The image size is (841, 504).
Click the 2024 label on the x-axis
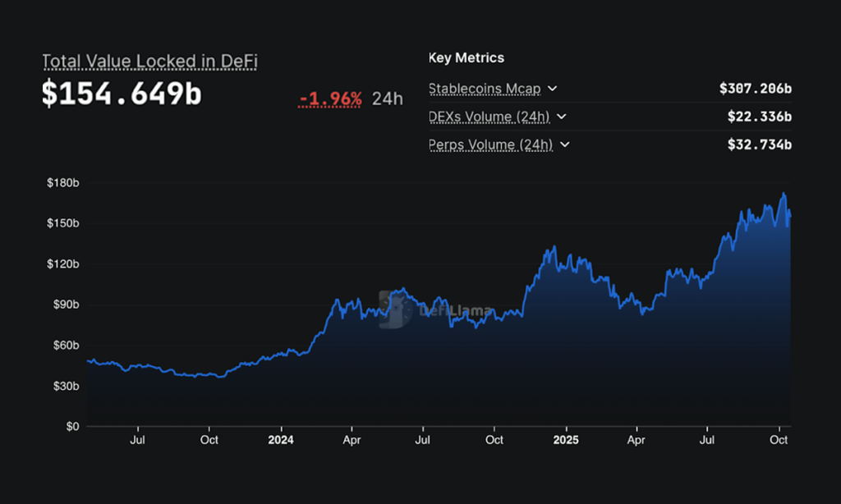click(281, 440)
